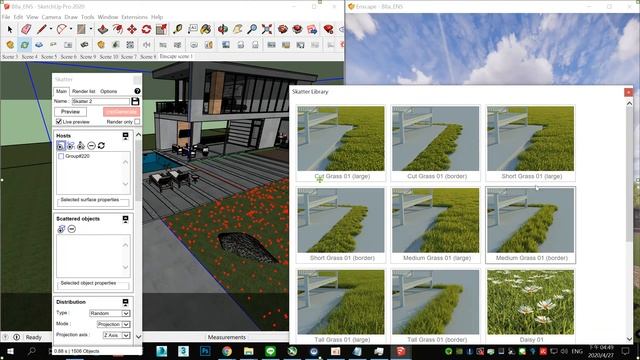Open the Mode Projection dropdown

[x=113, y=324]
